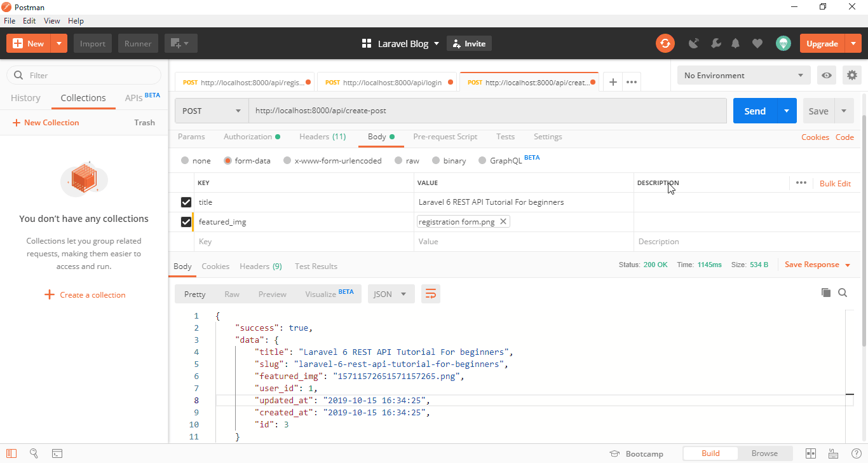
Task: Open Find and Replace in status bar
Action: [34, 453]
